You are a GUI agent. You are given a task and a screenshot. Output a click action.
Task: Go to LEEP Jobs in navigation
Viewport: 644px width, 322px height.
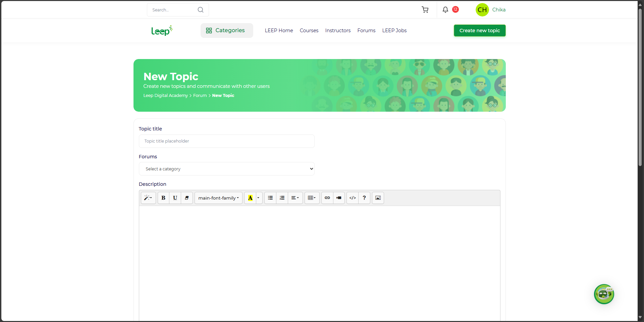coord(394,31)
